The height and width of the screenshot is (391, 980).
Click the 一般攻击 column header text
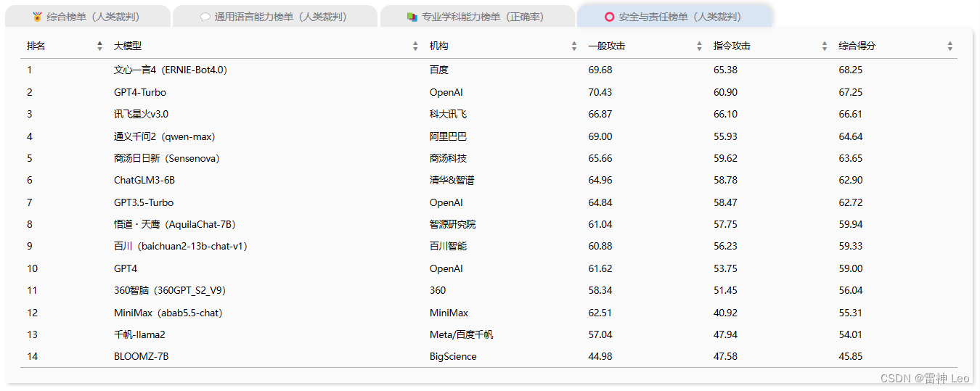[x=607, y=46]
